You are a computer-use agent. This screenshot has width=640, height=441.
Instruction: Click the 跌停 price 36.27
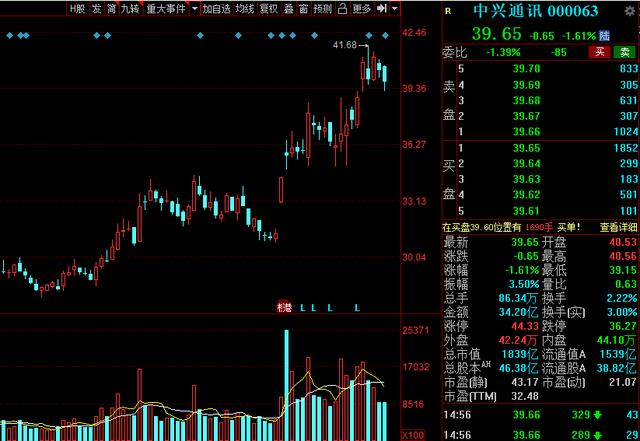coord(623,326)
